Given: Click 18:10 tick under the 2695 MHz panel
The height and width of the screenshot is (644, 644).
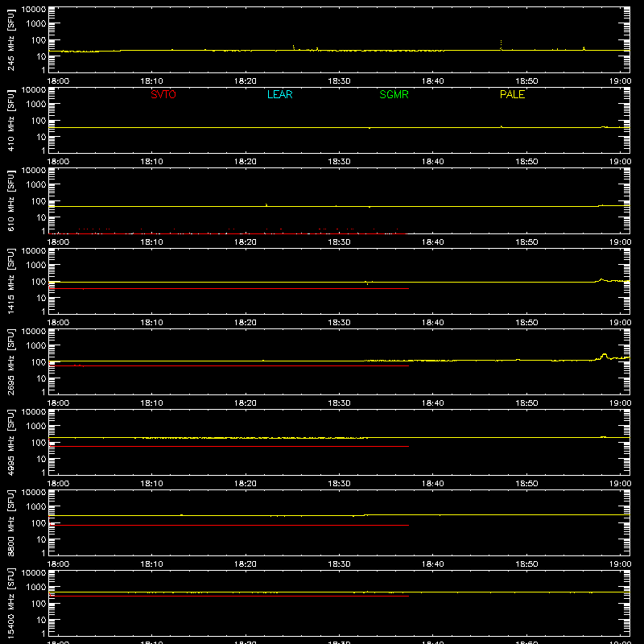Looking at the screenshot, I should point(152,403).
